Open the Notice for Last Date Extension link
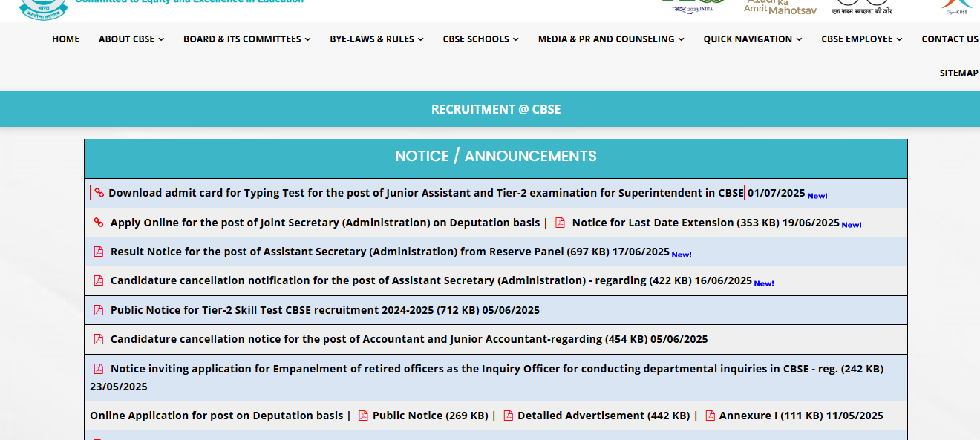Image resolution: width=980 pixels, height=440 pixels. (676, 223)
